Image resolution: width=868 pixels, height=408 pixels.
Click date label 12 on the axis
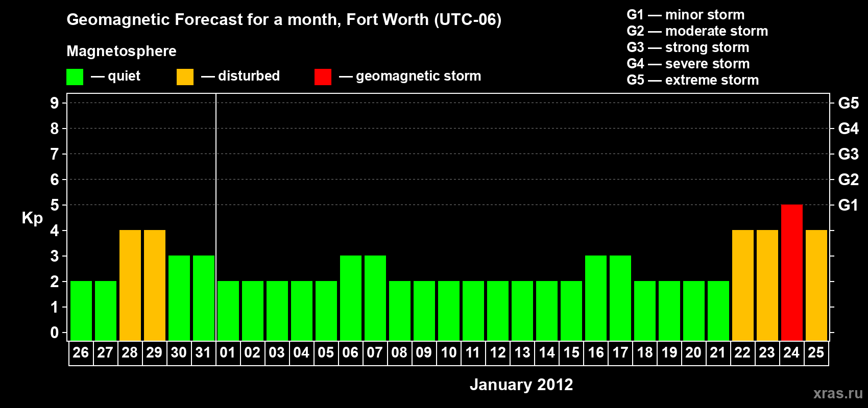497,353
